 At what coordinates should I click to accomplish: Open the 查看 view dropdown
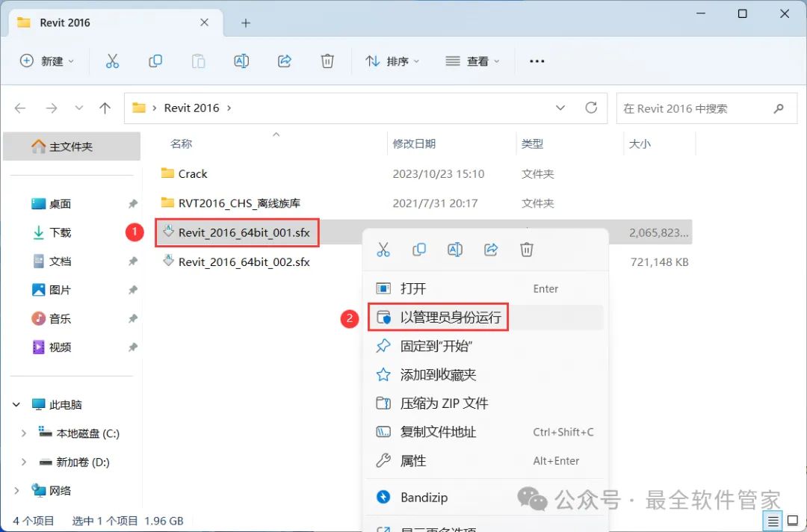click(472, 61)
